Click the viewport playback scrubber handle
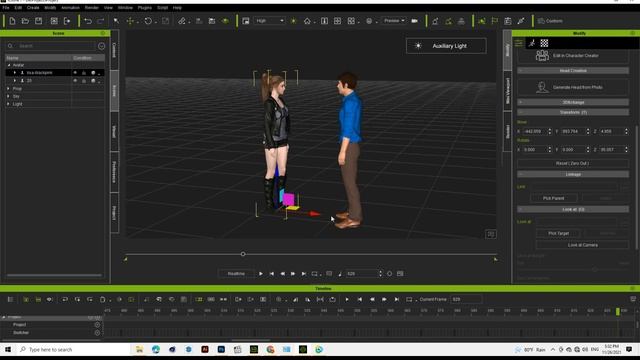 243,254
